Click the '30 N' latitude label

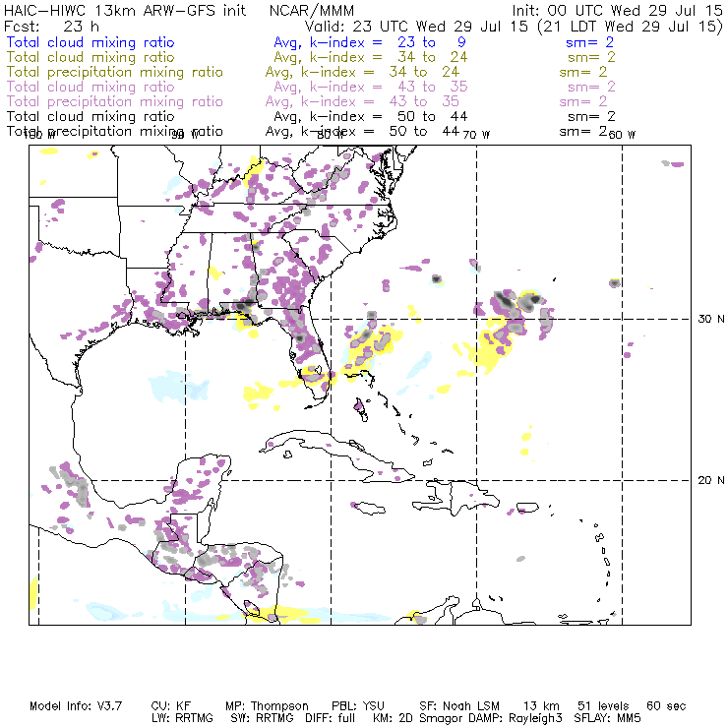[711, 319]
